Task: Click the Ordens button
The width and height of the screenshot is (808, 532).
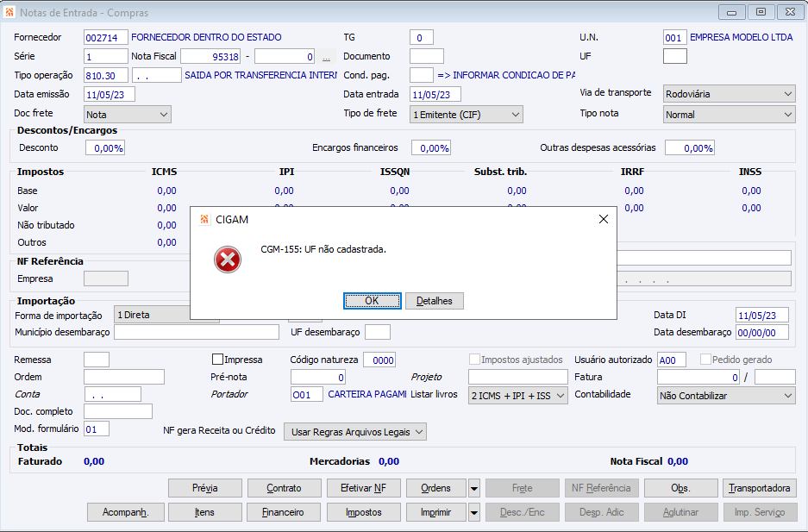Action: pos(436,488)
